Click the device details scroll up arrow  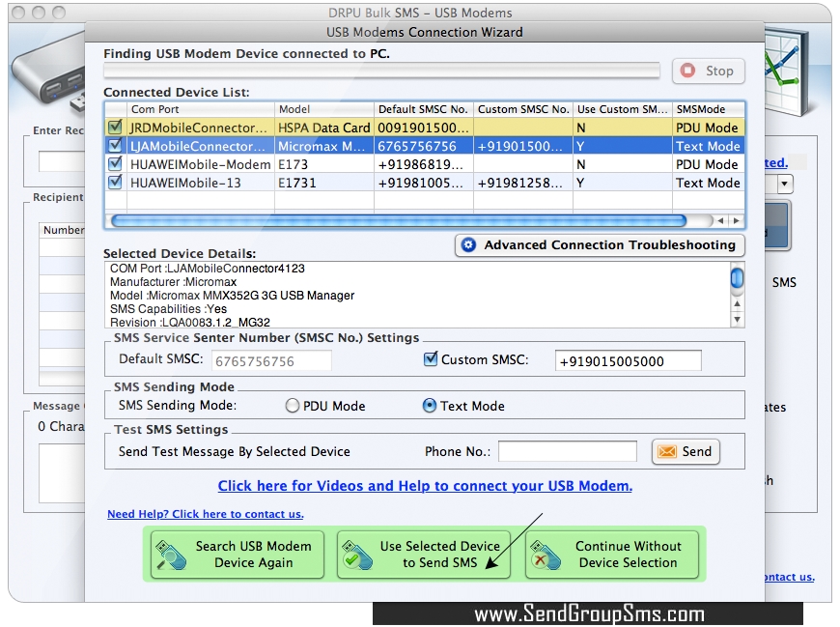pyautogui.click(x=737, y=303)
